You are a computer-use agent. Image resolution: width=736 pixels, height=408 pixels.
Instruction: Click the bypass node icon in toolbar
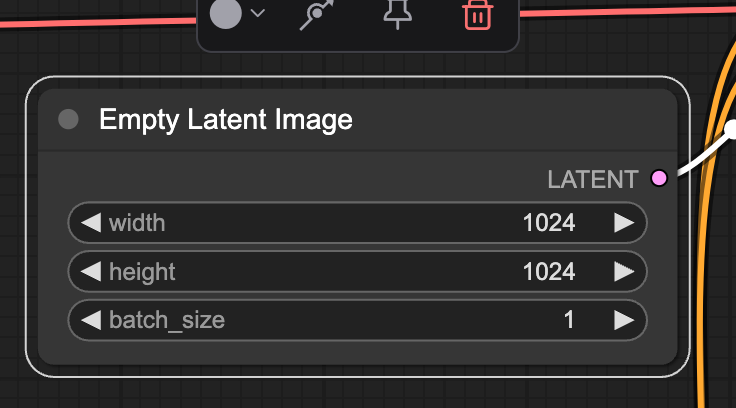click(x=317, y=14)
